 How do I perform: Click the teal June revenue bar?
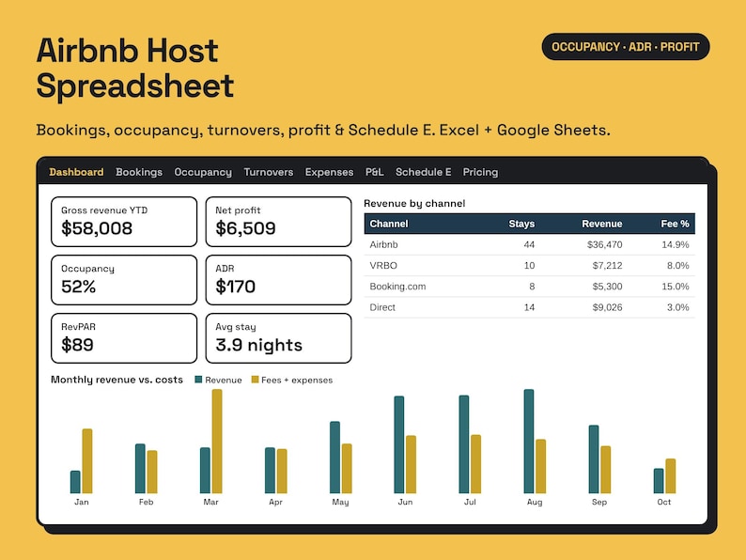(398, 444)
